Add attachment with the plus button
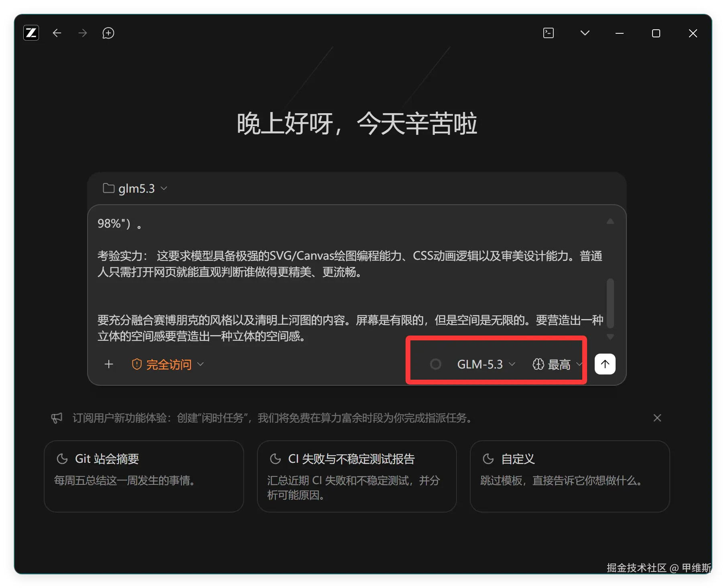The height and width of the screenshot is (588, 726). coord(108,364)
